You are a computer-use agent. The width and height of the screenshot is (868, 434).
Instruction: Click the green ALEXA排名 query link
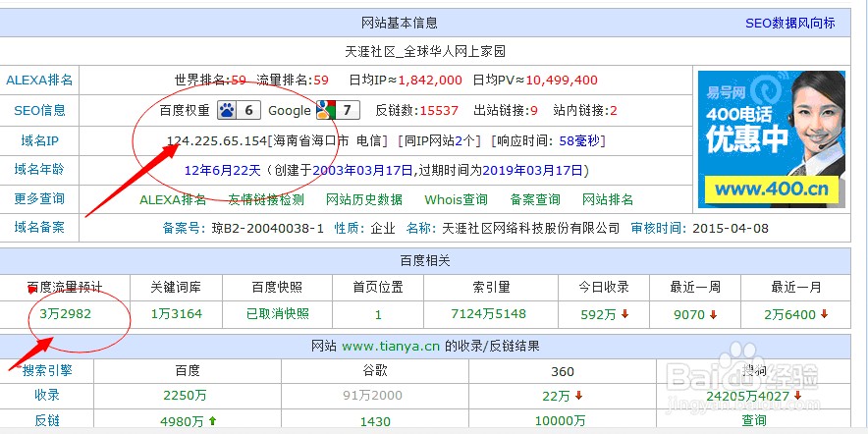click(x=173, y=199)
